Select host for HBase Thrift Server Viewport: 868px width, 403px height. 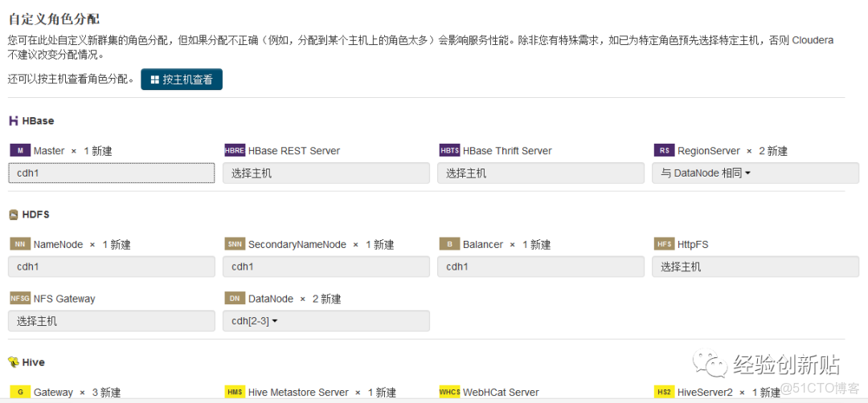click(541, 173)
